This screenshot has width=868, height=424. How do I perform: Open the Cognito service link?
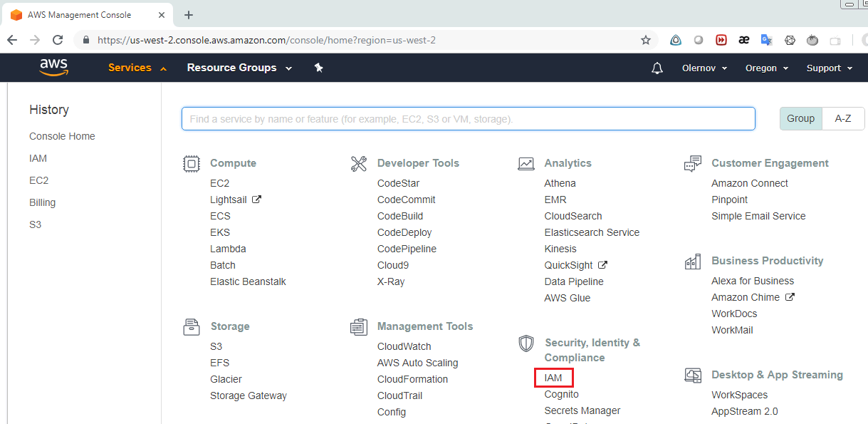[562, 394]
